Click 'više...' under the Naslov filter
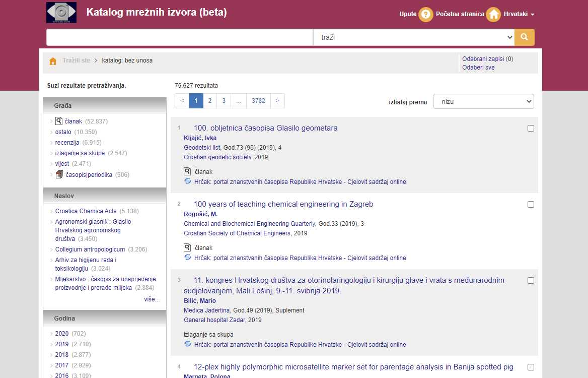 [152, 299]
